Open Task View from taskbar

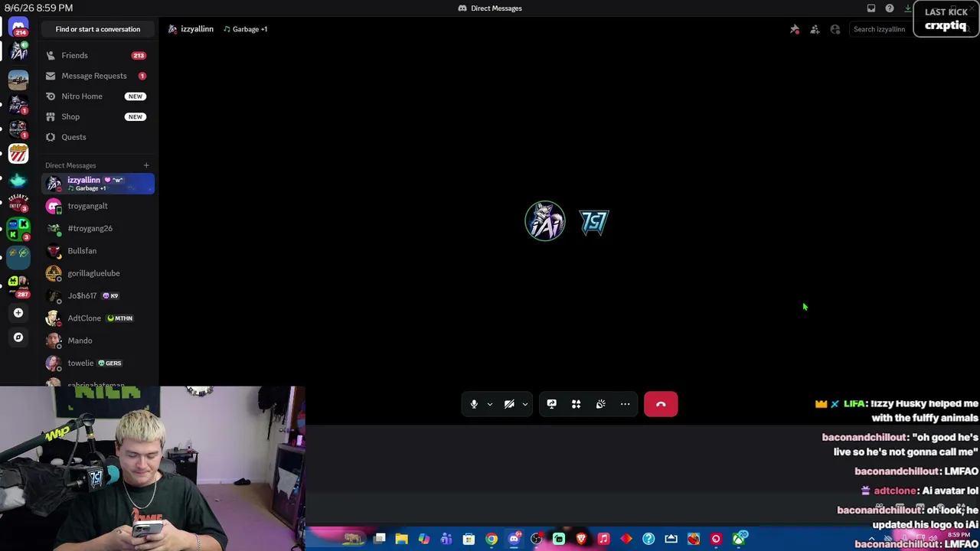(379, 540)
